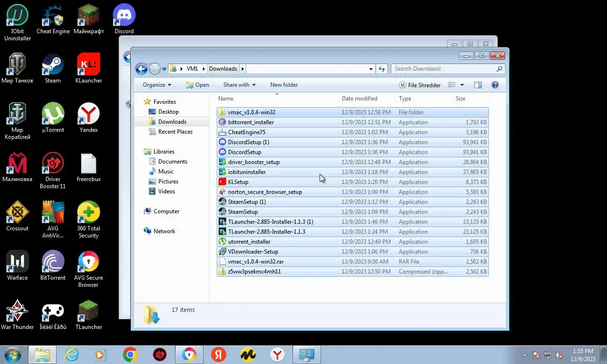Open Driver Booster 11 desktop shortcut
This screenshot has height=364, width=607.
53,171
